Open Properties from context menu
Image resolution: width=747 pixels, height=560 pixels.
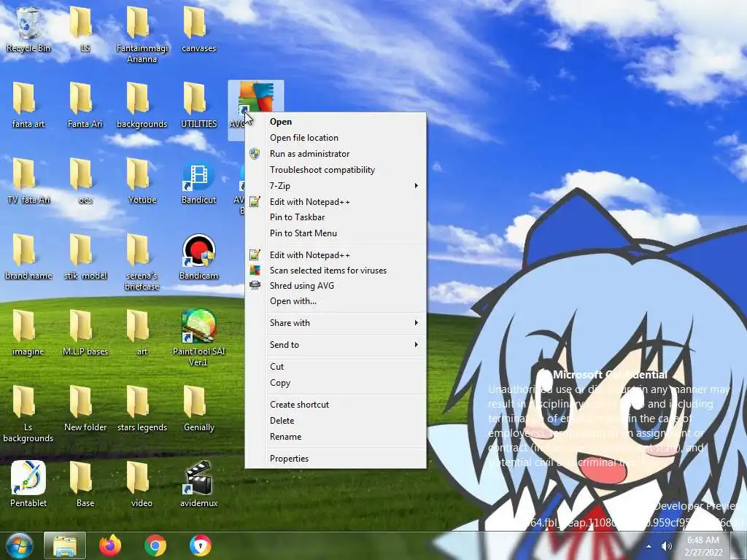(x=336, y=459)
